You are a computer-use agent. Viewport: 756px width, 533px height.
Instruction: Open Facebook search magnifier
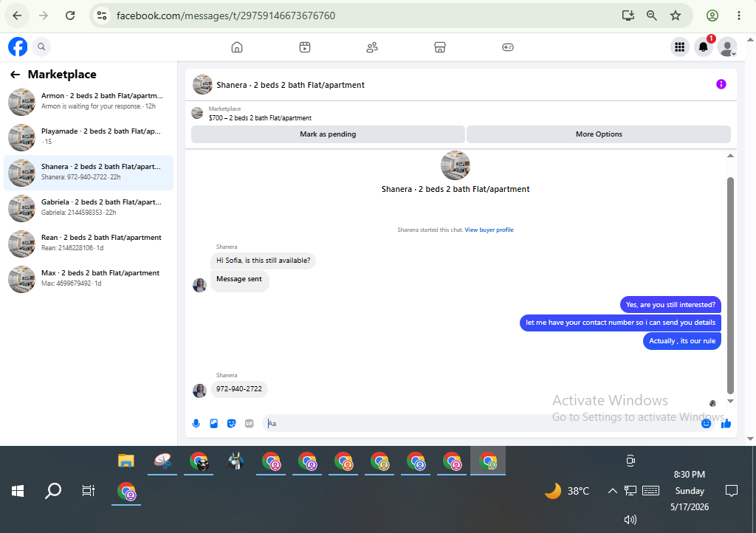pyautogui.click(x=41, y=47)
